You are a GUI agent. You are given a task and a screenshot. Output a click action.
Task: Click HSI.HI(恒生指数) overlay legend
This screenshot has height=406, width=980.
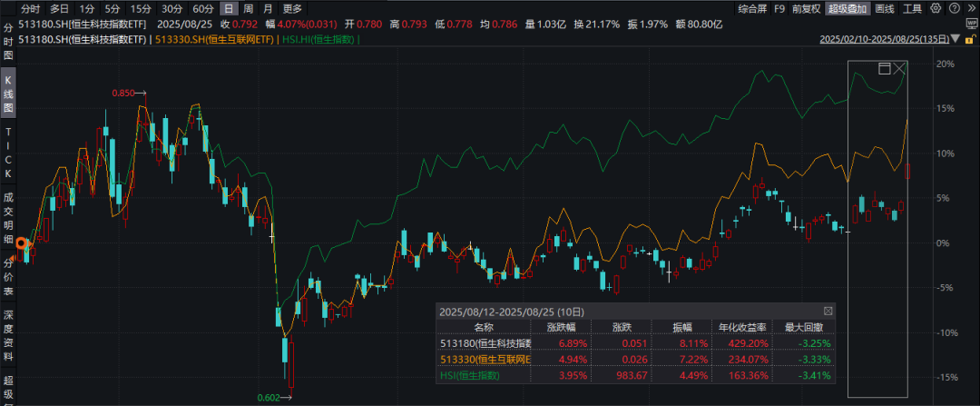coord(318,39)
